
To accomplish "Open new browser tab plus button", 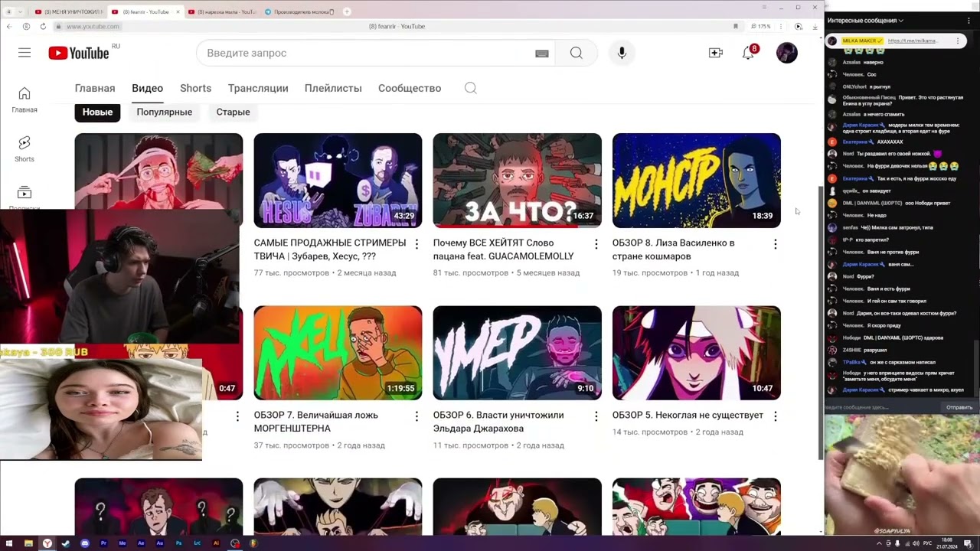I will [x=347, y=11].
